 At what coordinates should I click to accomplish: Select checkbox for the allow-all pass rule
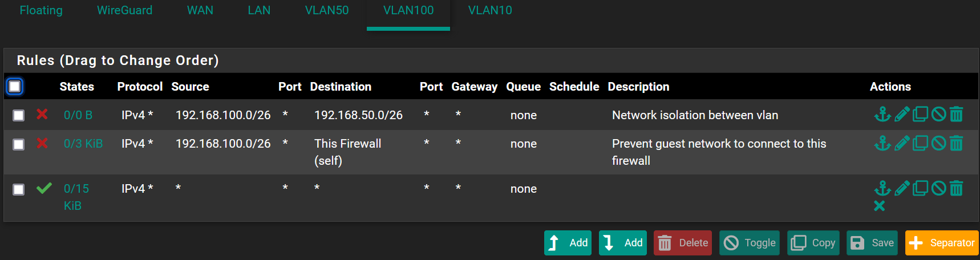pyautogui.click(x=19, y=189)
